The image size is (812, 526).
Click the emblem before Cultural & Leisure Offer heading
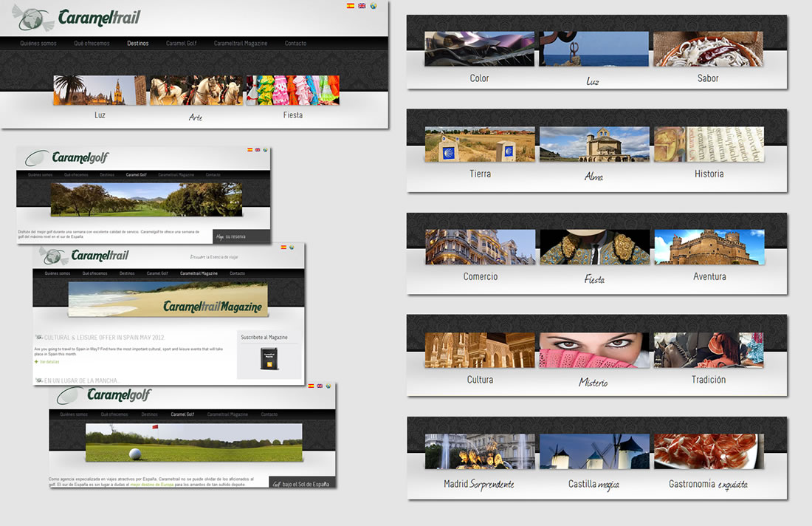[x=39, y=338]
